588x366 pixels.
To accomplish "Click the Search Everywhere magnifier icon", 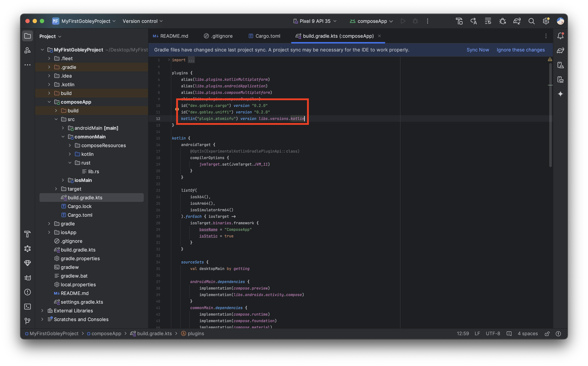I will coord(531,21).
